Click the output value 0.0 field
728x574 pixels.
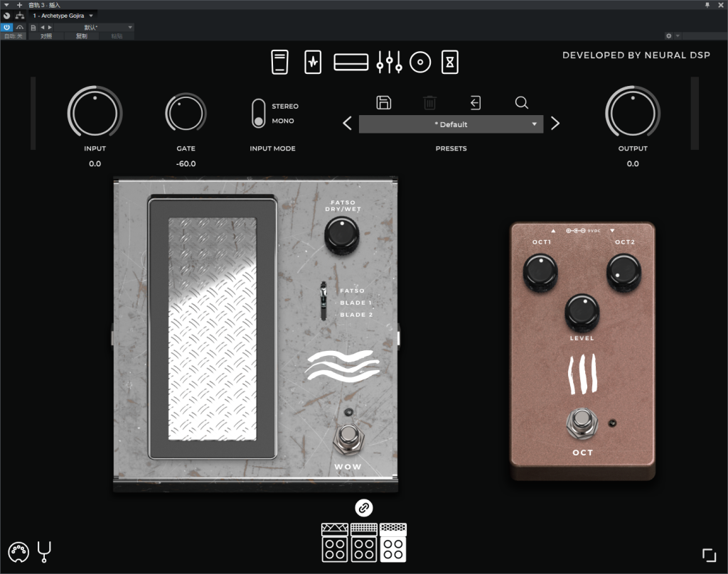pos(632,164)
